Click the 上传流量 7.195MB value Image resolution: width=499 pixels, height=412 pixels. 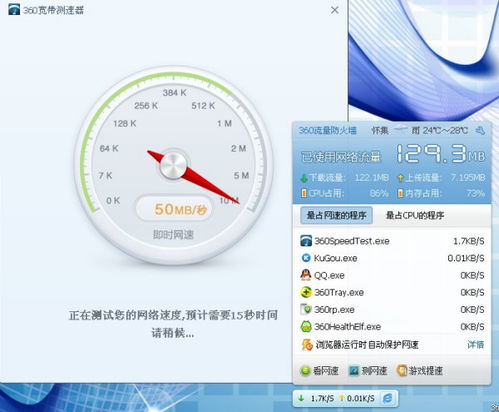pyautogui.click(x=467, y=178)
